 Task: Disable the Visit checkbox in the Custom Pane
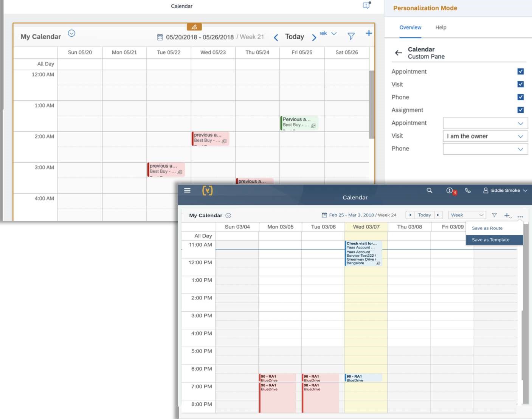tap(521, 84)
